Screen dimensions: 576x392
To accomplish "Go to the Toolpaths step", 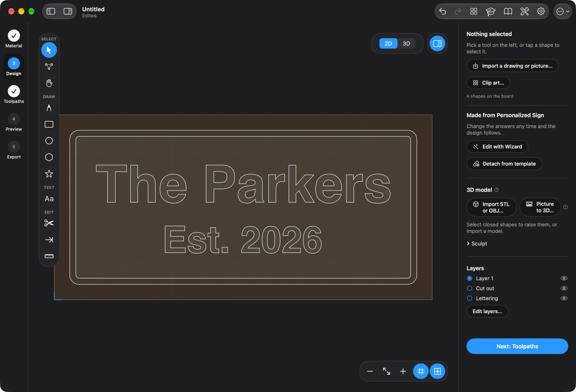I will coord(14,94).
